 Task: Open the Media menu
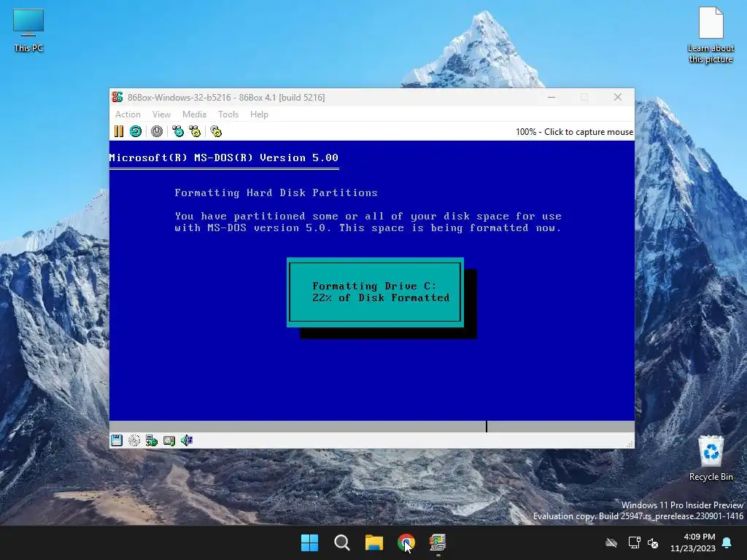[x=194, y=114]
